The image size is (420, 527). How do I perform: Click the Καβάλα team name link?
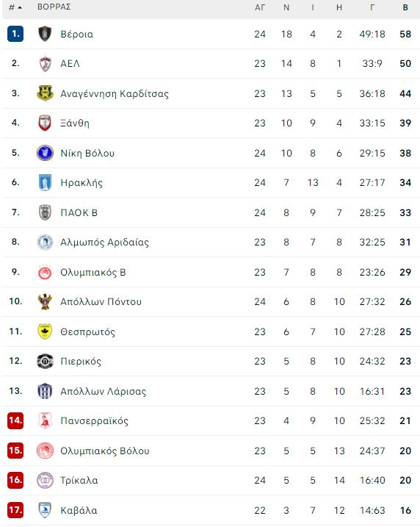[x=79, y=510]
